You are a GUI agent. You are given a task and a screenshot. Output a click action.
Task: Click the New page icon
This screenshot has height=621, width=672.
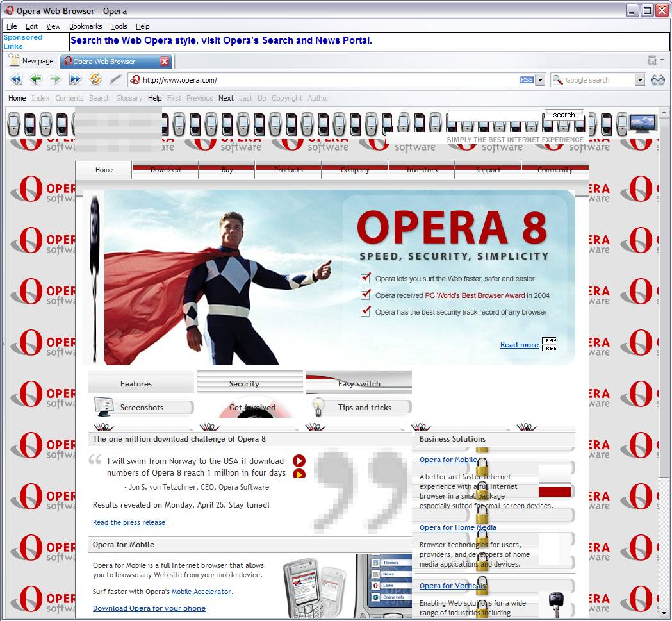click(14, 60)
